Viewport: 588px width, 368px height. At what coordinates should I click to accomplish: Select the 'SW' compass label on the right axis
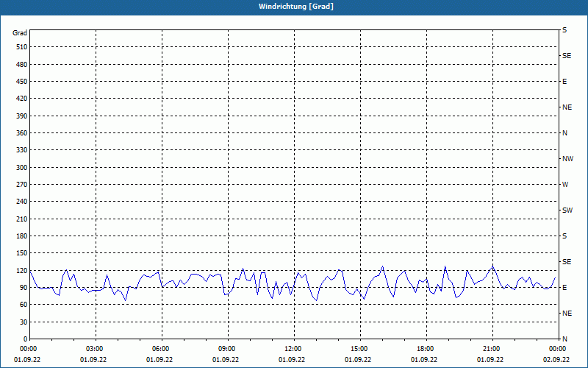click(567, 210)
